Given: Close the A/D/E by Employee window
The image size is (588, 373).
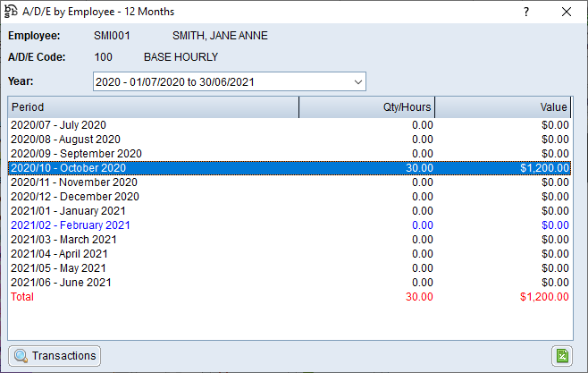Looking at the screenshot, I should coord(566,12).
